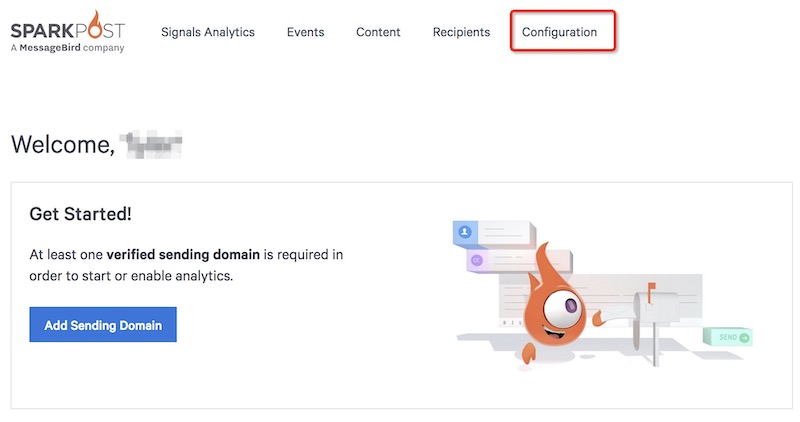This screenshot has width=800, height=422.
Task: Click the SparkPost logo
Action: [67, 26]
